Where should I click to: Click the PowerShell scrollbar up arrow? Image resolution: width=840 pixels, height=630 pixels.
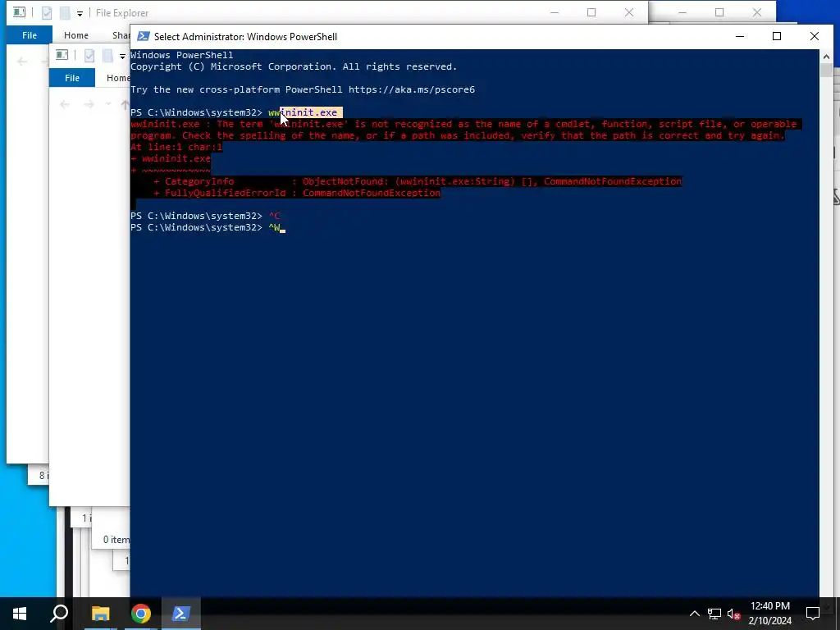coord(826,57)
